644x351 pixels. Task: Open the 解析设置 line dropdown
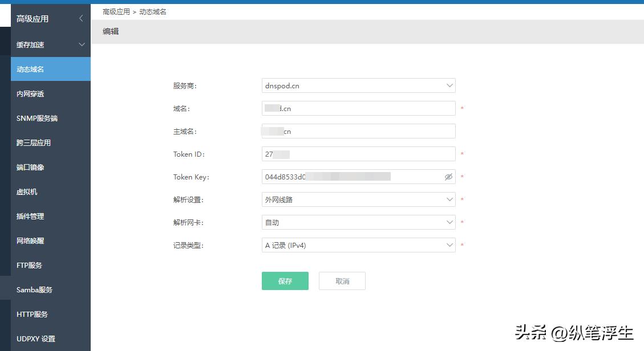(x=358, y=199)
